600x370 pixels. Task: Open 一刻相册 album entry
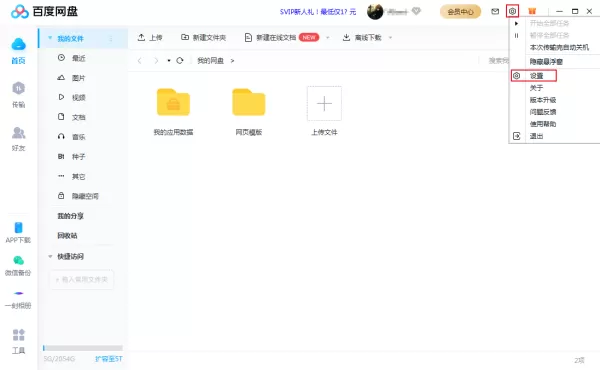tap(18, 300)
